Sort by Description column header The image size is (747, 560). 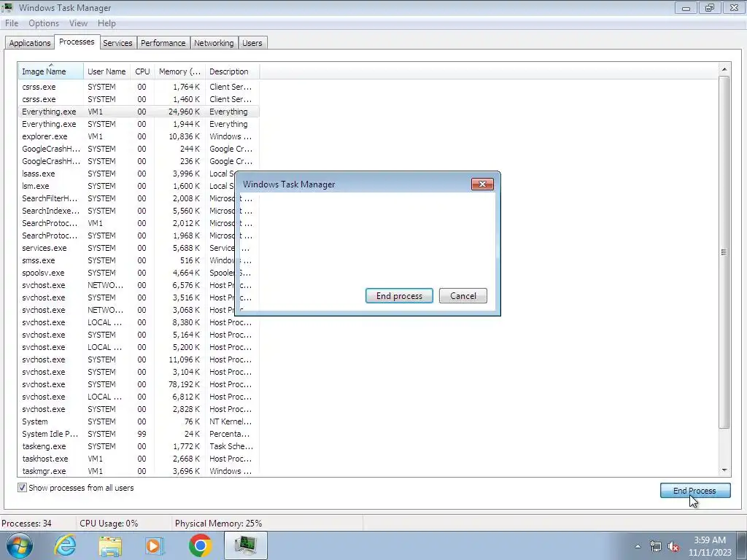point(232,71)
